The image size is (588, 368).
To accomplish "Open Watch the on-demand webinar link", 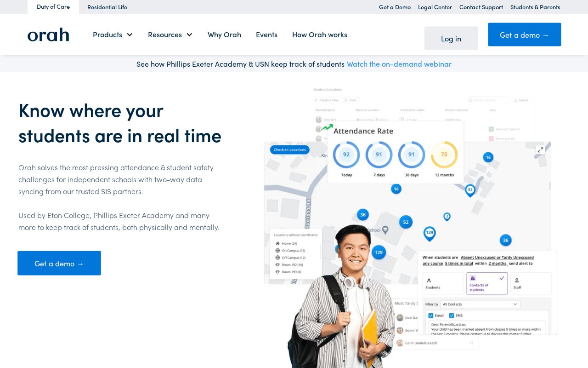I will click(x=399, y=64).
